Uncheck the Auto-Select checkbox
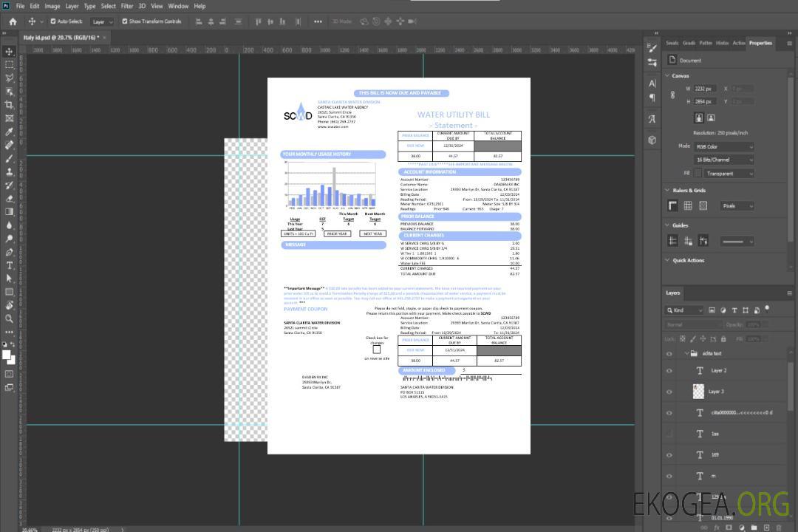 52,21
